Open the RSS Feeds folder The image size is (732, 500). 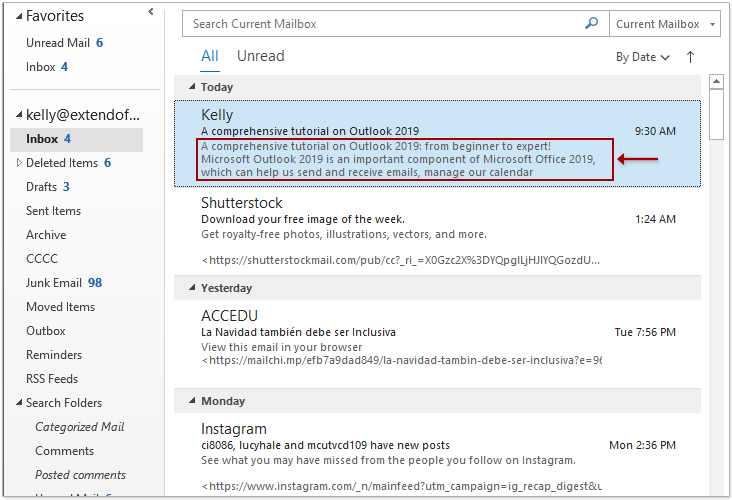52,379
